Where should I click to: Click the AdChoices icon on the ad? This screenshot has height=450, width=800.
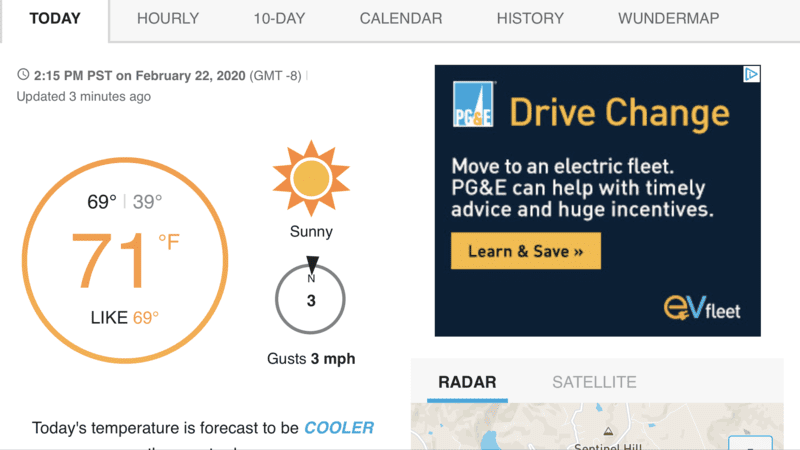751,74
